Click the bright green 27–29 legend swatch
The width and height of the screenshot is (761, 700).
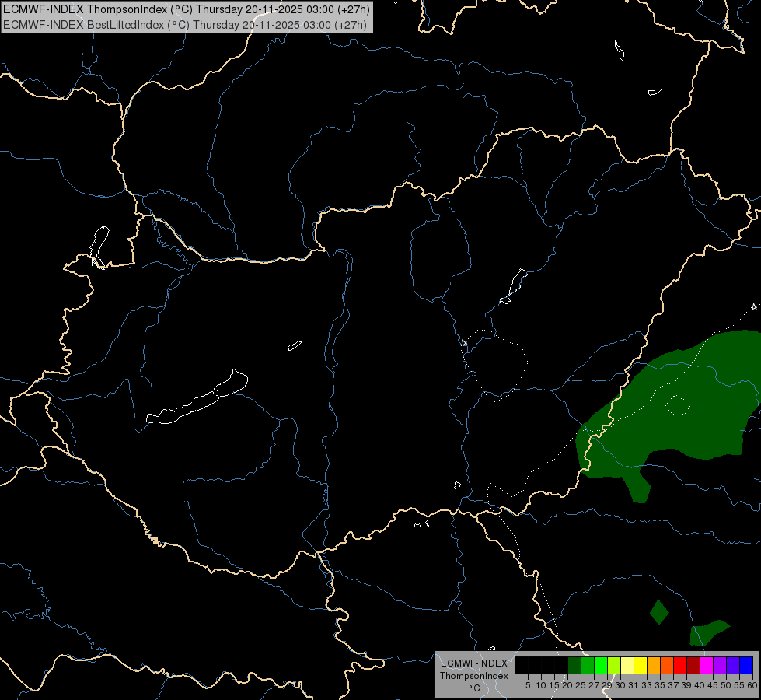pyautogui.click(x=601, y=665)
